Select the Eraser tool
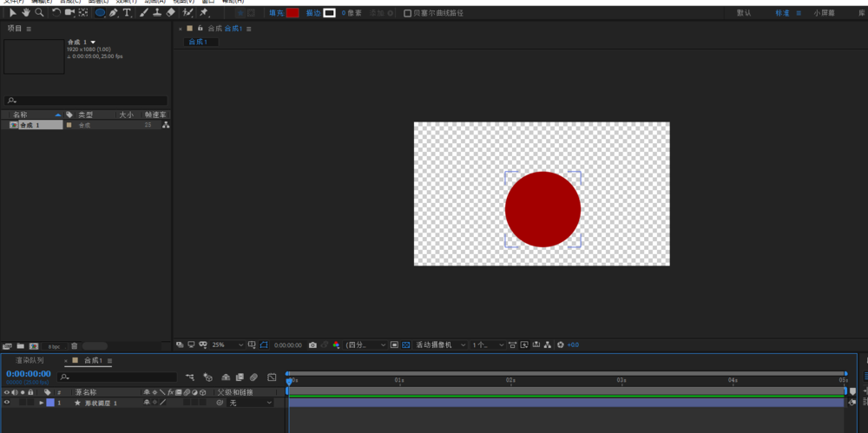868x433 pixels. 170,13
